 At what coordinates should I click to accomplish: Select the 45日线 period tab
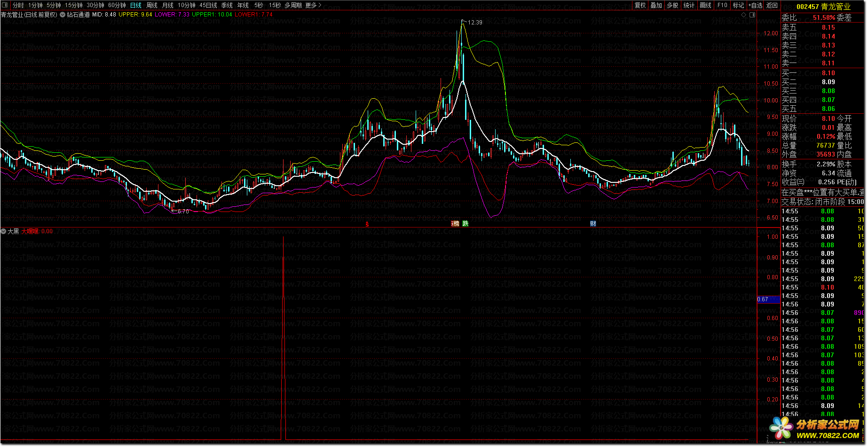point(208,5)
